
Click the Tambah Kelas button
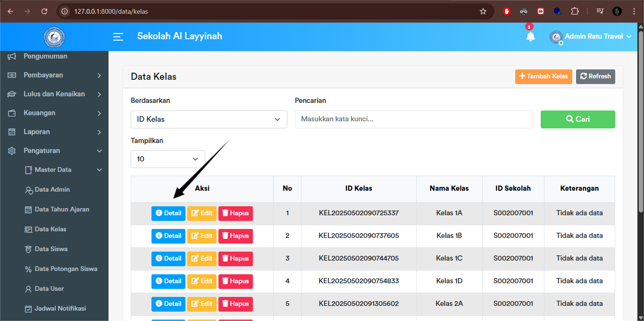point(544,76)
